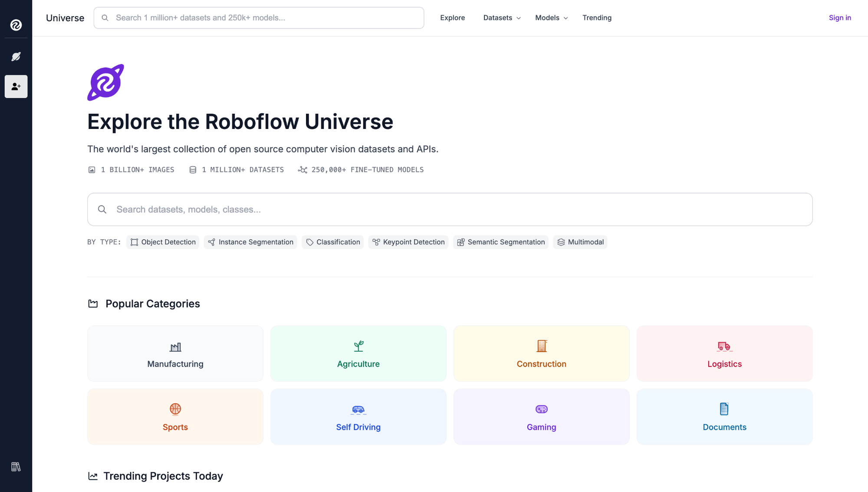This screenshot has height=492, width=868.
Task: Open the Agriculture category label
Action: pos(358,364)
